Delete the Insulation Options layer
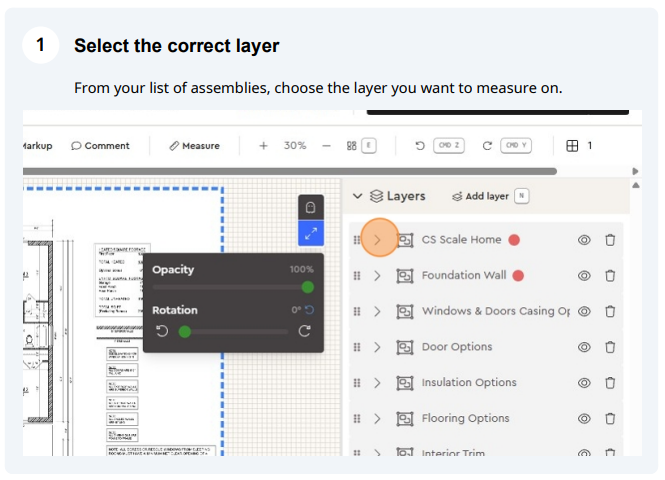This screenshot has width=665, height=480. 610,383
